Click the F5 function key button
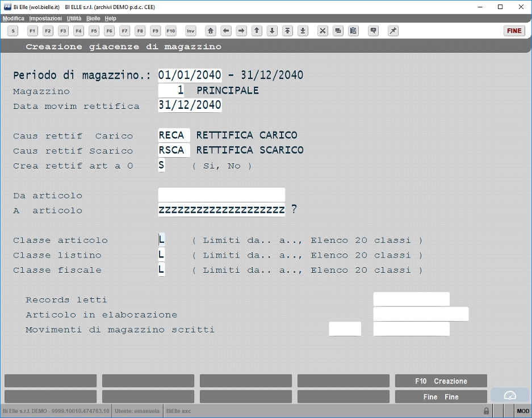This screenshot has width=532, height=418. coord(94,31)
